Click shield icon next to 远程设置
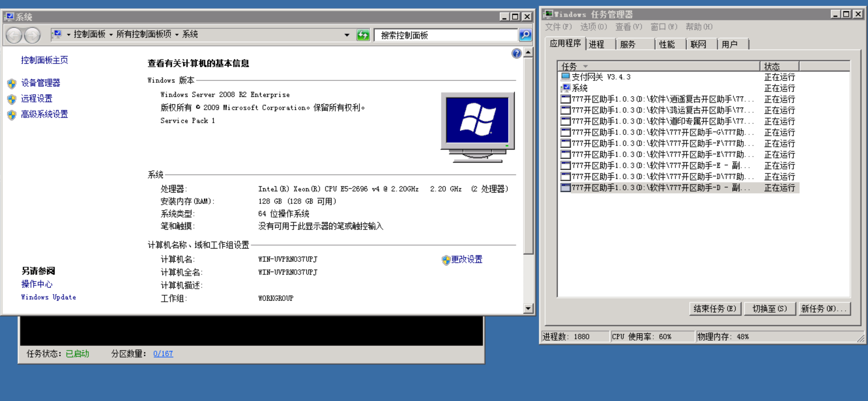This screenshot has width=868, height=401. tap(12, 99)
